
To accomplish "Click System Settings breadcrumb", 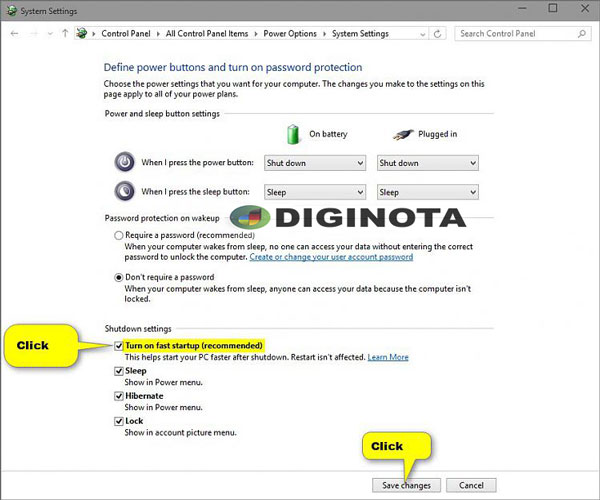I will point(360,34).
